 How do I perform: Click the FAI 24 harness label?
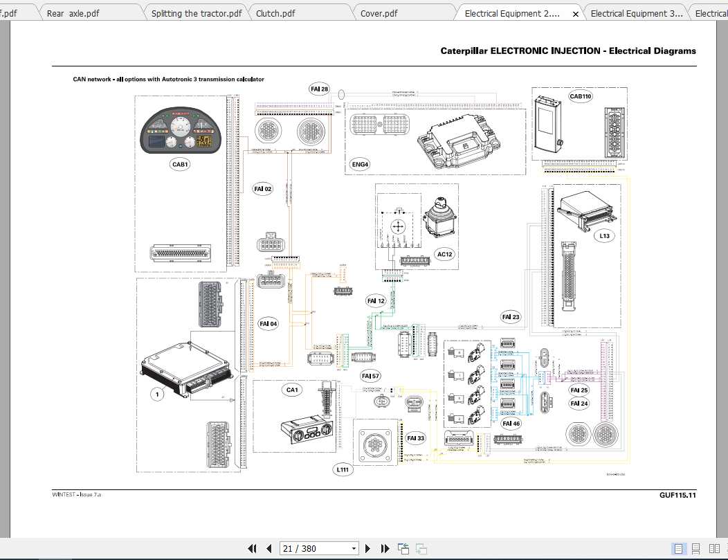click(579, 404)
